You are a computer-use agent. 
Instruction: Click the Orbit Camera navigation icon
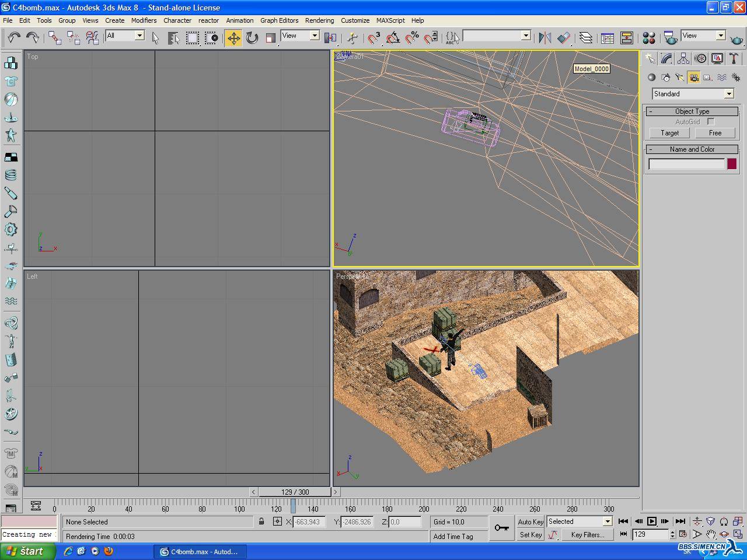point(724,534)
